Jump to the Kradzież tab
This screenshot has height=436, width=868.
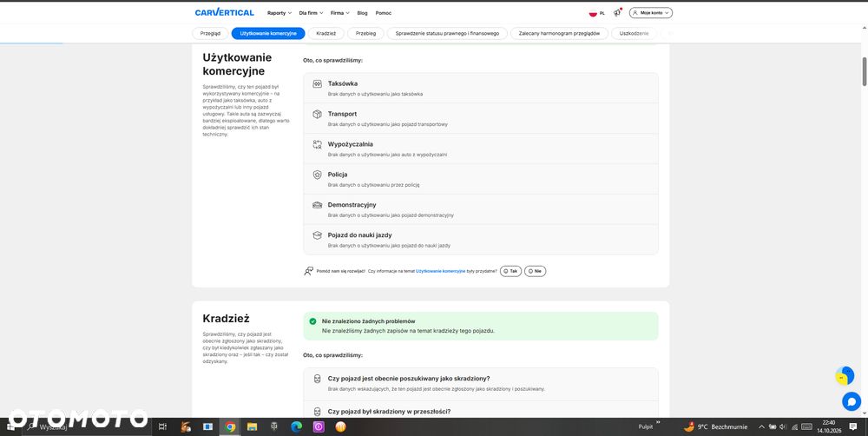tap(326, 33)
